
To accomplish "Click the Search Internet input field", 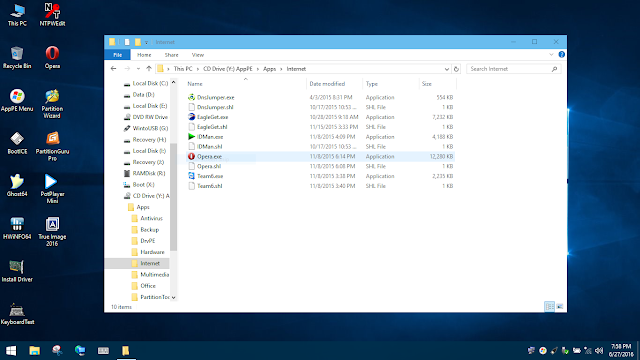I will pos(509,69).
